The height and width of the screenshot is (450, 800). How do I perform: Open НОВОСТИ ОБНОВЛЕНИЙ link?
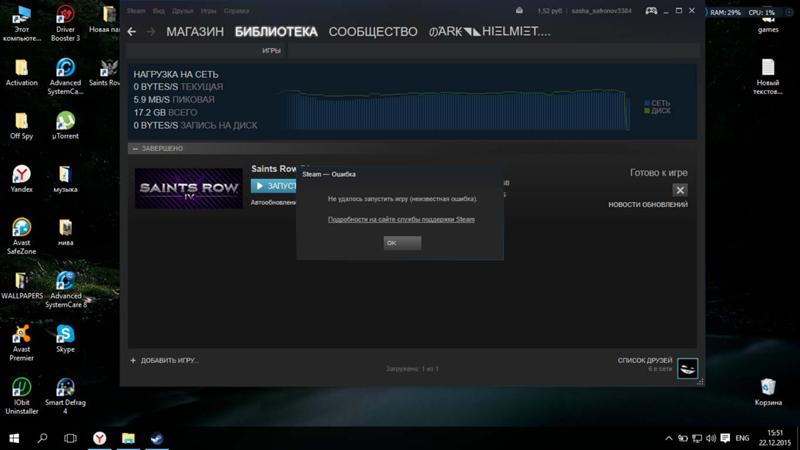648,205
